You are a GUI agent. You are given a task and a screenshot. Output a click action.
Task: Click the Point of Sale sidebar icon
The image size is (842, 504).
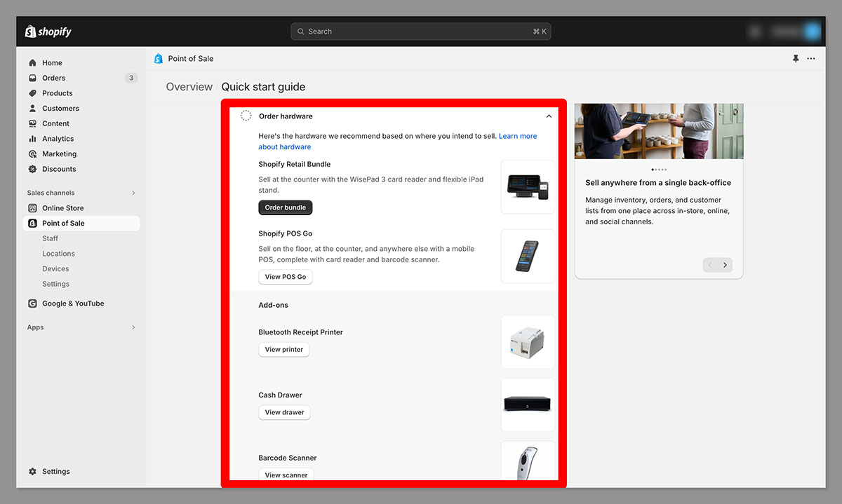pyautogui.click(x=32, y=223)
